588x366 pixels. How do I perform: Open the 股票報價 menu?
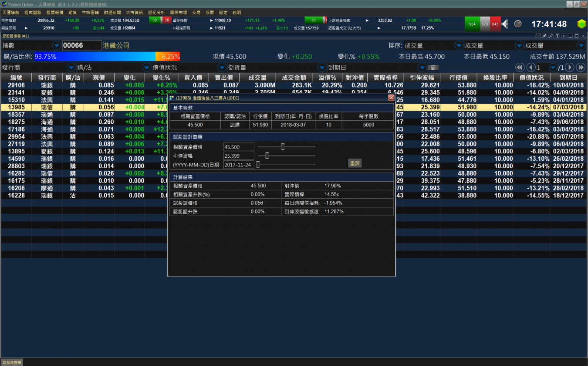(55, 13)
